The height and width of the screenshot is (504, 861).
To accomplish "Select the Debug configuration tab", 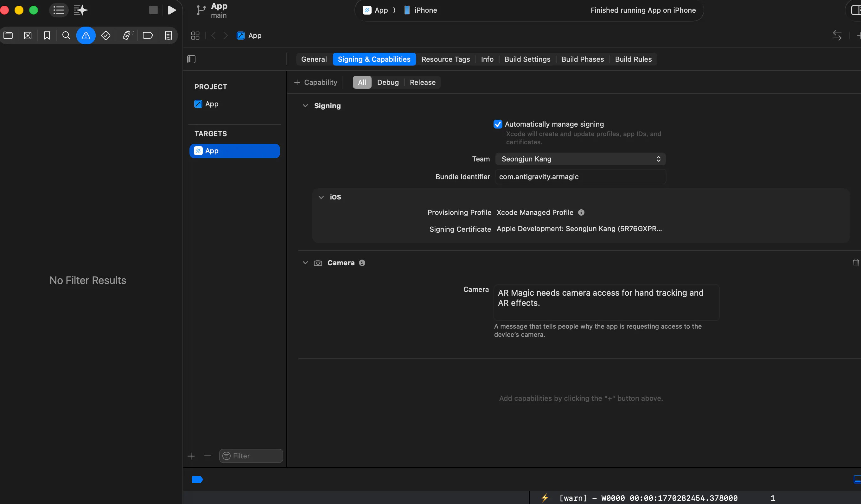I will click(387, 82).
